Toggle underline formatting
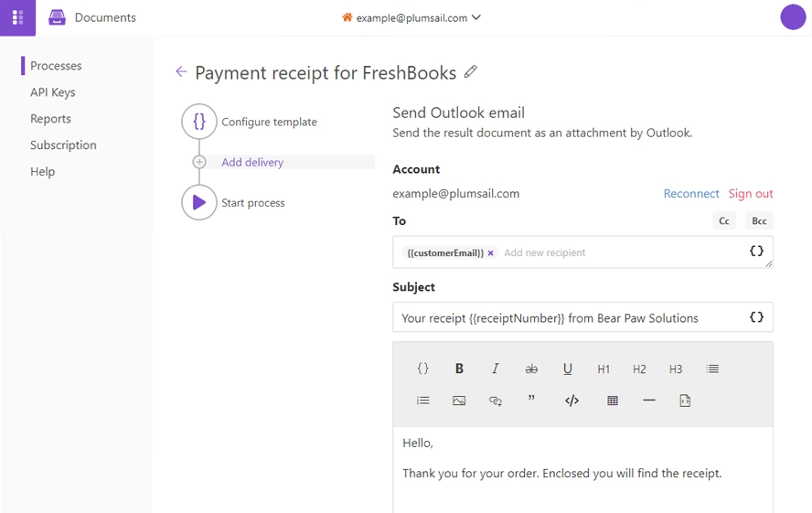 (568, 369)
